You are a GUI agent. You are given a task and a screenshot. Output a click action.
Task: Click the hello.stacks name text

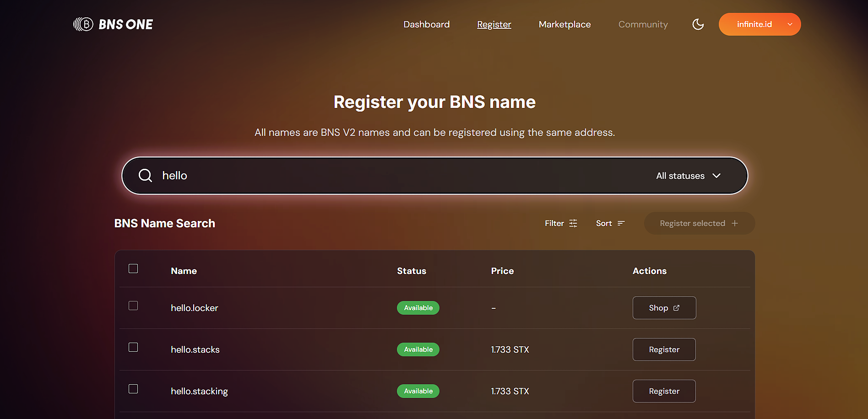tap(195, 349)
